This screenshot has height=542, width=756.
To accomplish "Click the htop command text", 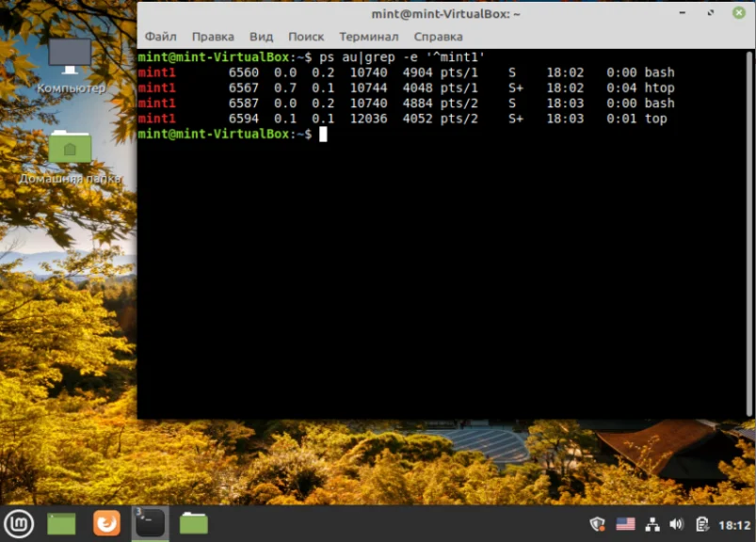I will (x=660, y=88).
